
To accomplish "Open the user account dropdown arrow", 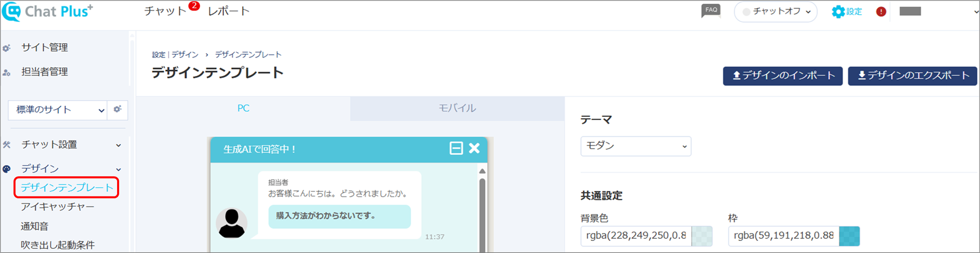I will [x=975, y=12].
